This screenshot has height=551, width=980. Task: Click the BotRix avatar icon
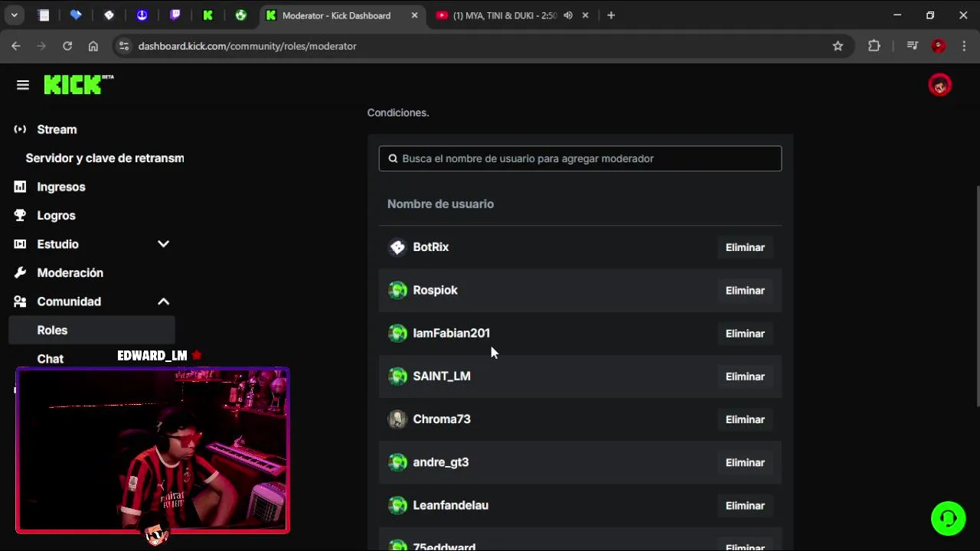(x=397, y=247)
